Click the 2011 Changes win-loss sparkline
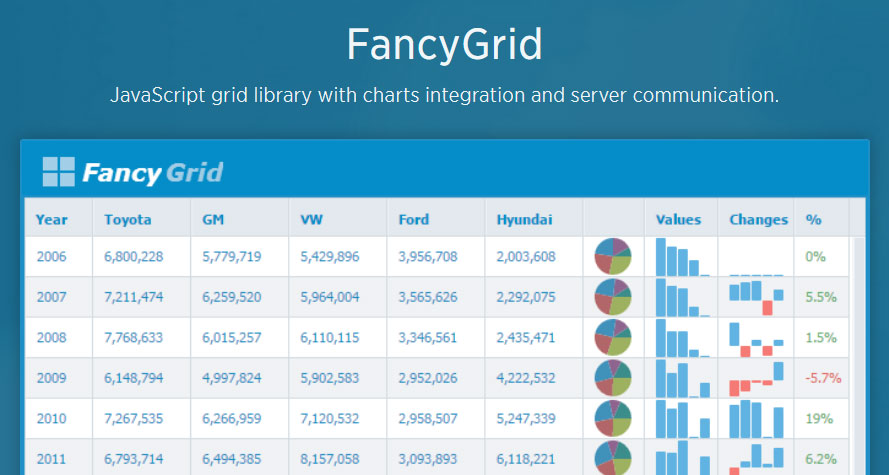This screenshot has height=475, width=889. point(756,459)
